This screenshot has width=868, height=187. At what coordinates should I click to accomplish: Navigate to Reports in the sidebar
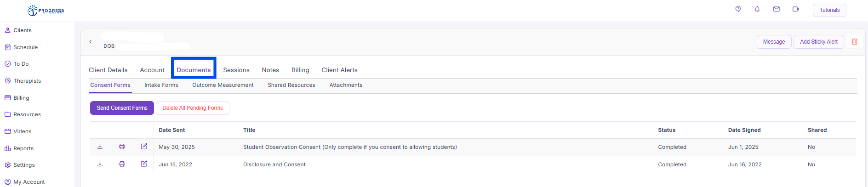[23, 148]
